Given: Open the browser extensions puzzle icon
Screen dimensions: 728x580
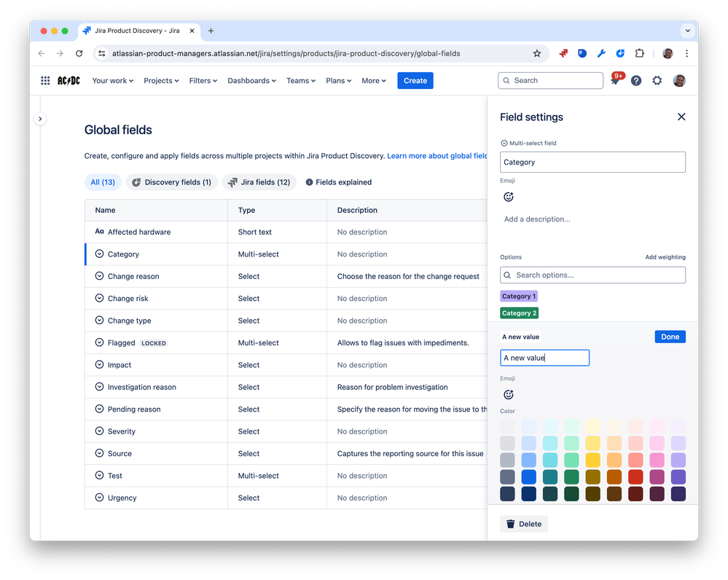Looking at the screenshot, I should click(639, 53).
